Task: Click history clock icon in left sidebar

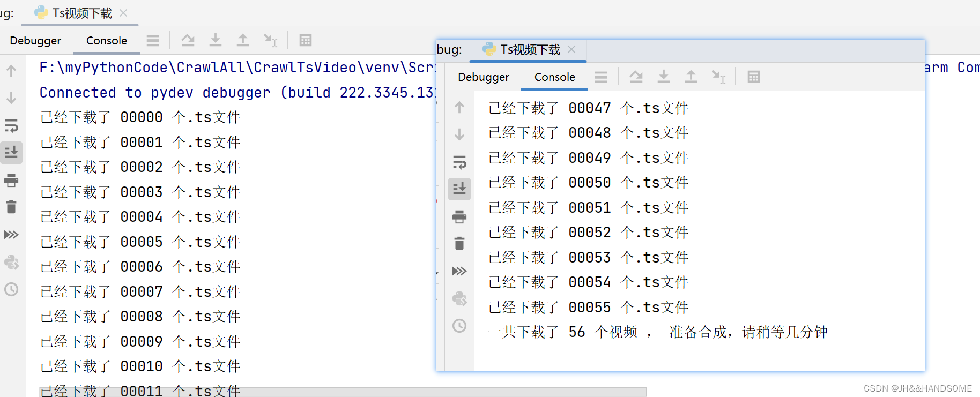Action: (x=11, y=289)
